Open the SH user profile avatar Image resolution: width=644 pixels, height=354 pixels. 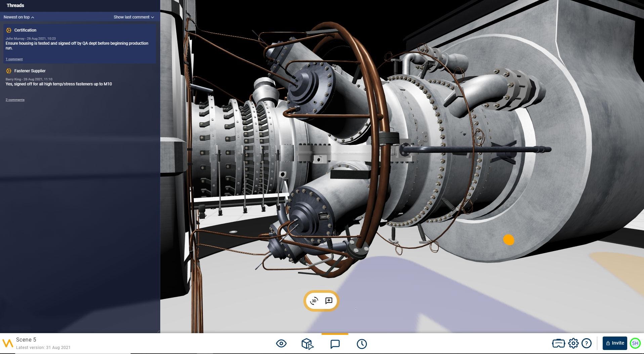coord(635,343)
